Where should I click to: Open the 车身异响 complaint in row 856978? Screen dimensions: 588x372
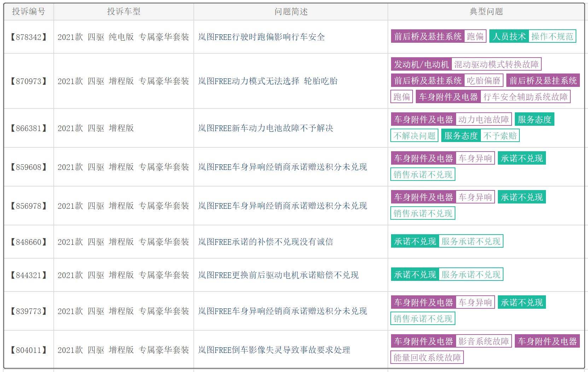tap(283, 206)
